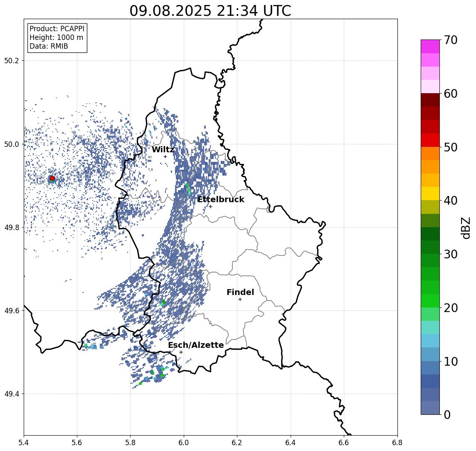Viewport: 476px width, 451px height.
Task: Click the 6.0 longitude axis label
Action: (x=184, y=443)
